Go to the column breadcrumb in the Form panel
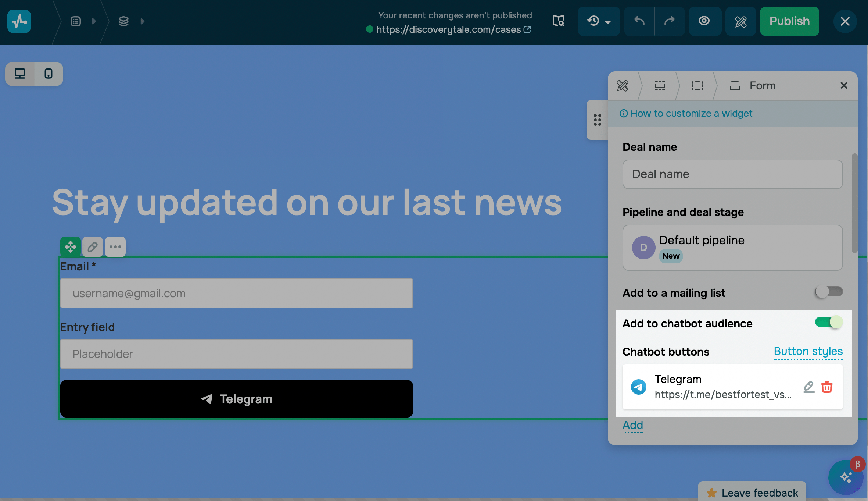 tap(697, 86)
